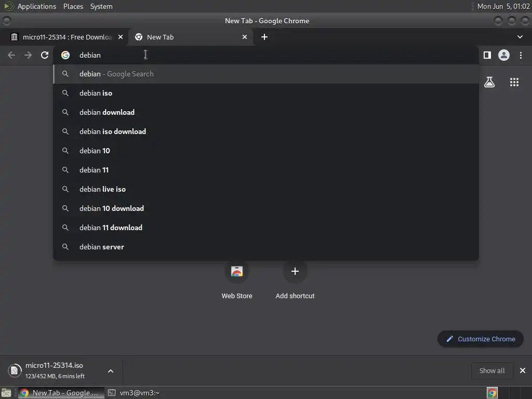Image resolution: width=532 pixels, height=399 pixels.
Task: Open the Chrome Labs flask icon
Action: [x=489, y=82]
